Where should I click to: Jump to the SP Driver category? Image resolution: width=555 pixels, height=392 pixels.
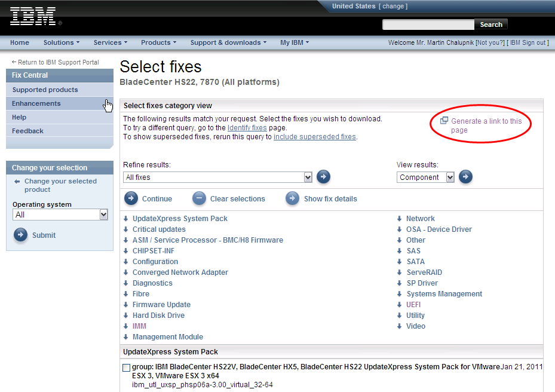[422, 283]
